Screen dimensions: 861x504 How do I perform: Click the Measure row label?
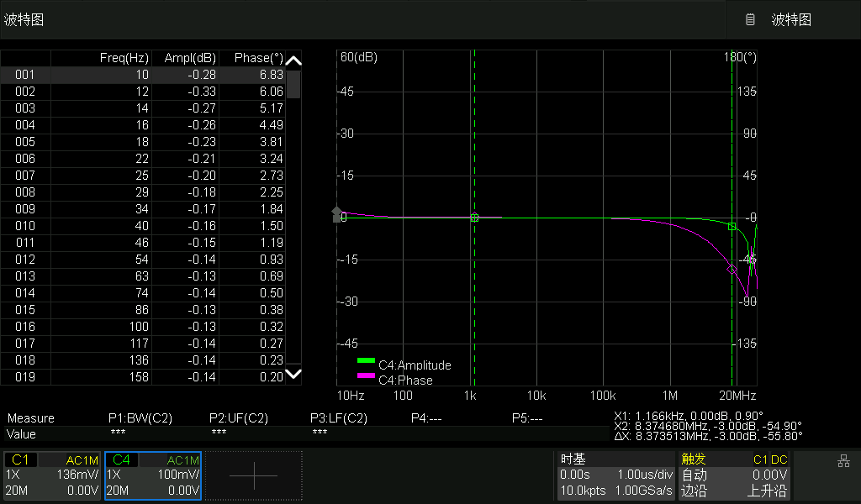tap(31, 418)
